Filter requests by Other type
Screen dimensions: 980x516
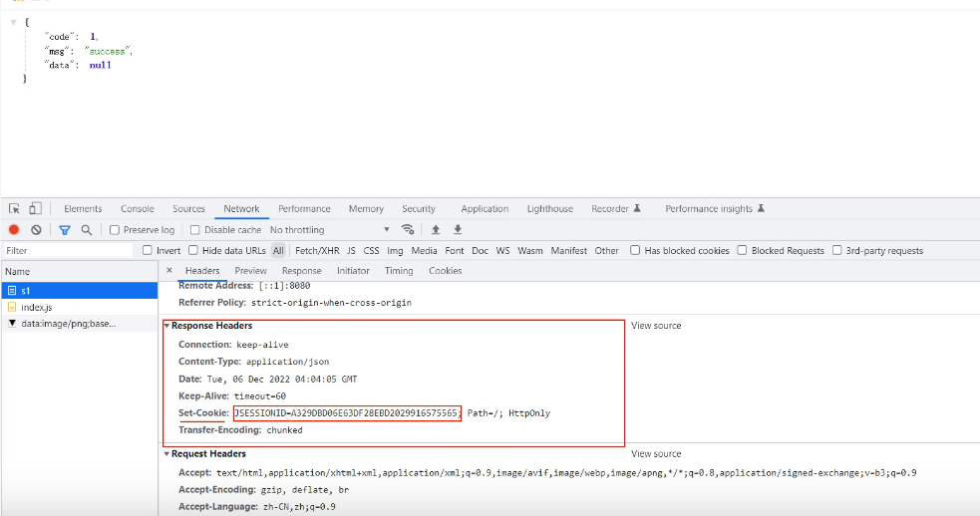[x=607, y=250]
